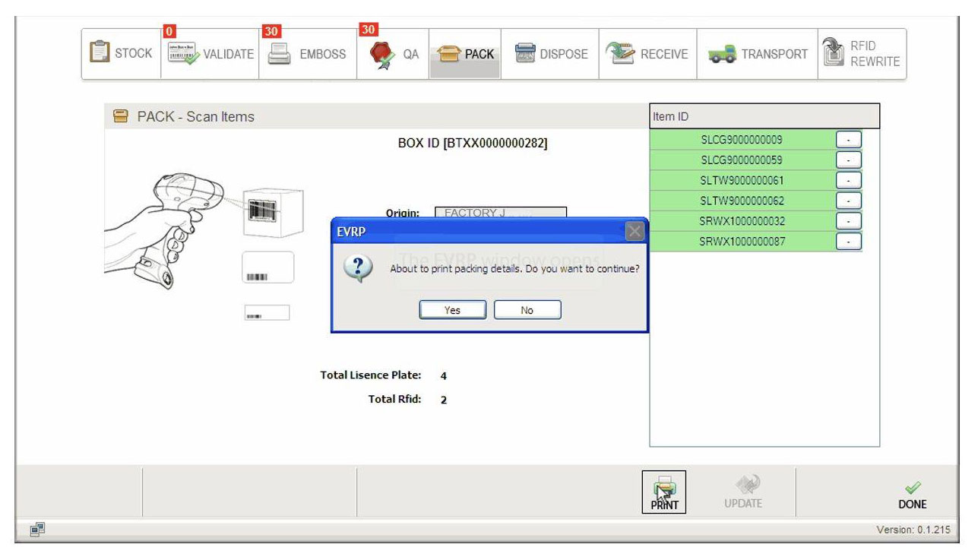Viewport: 978px width, 560px height.
Task: Click the RECEIVE arrow icon
Action: pyautogui.click(x=621, y=53)
